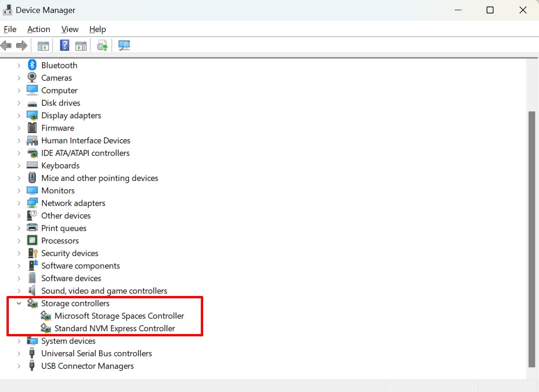Screen dimensions: 539x392
Task: Click the Human Interface Devices icon
Action: [32, 141]
